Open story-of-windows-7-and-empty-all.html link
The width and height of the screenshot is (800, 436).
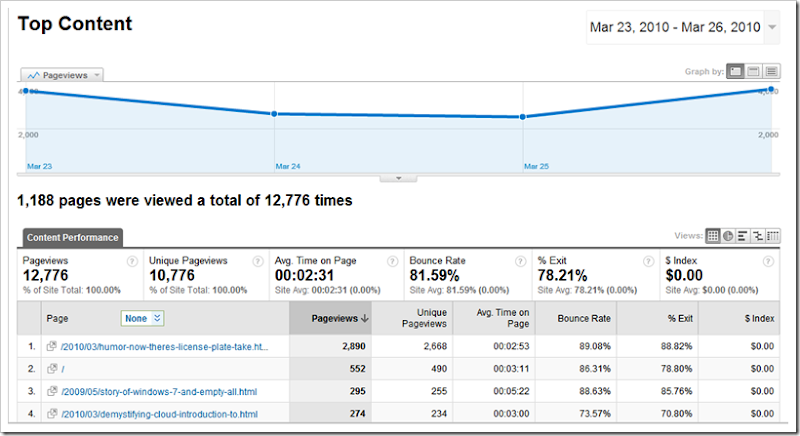tap(159, 392)
